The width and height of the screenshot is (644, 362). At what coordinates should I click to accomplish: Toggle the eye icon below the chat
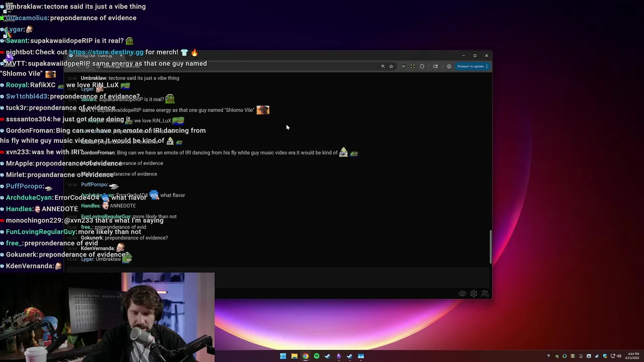[x=462, y=294]
